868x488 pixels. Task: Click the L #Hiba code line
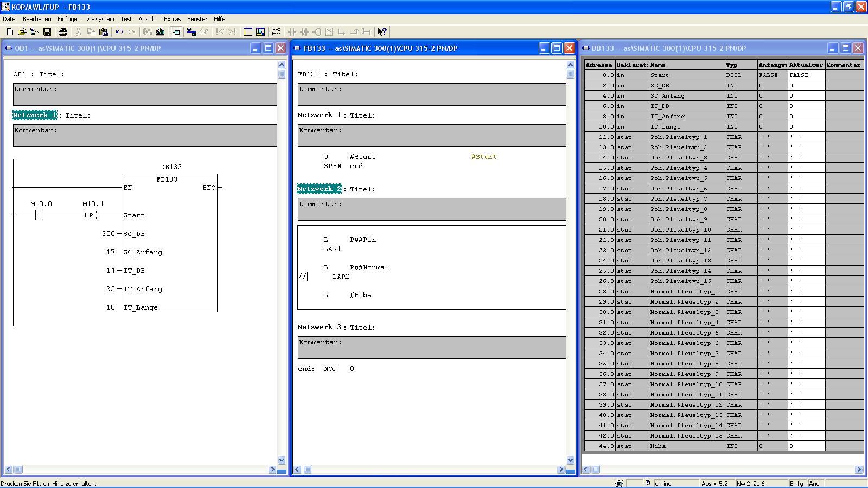tap(348, 295)
